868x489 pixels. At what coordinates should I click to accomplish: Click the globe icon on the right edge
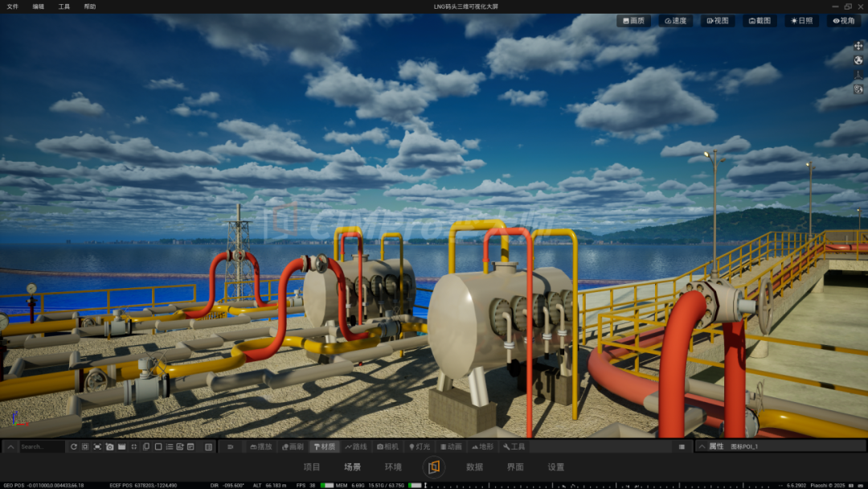pyautogui.click(x=858, y=60)
